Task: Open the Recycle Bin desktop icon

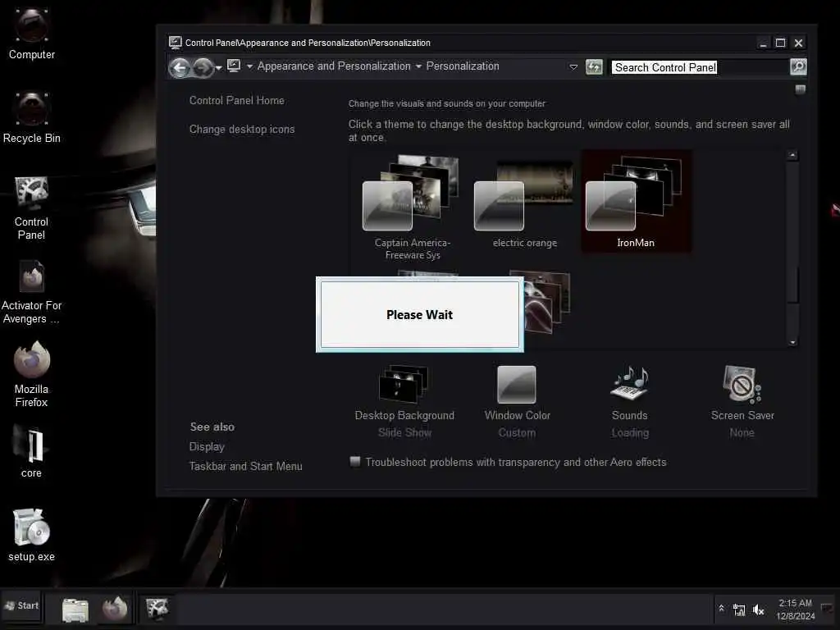Action: point(32,118)
